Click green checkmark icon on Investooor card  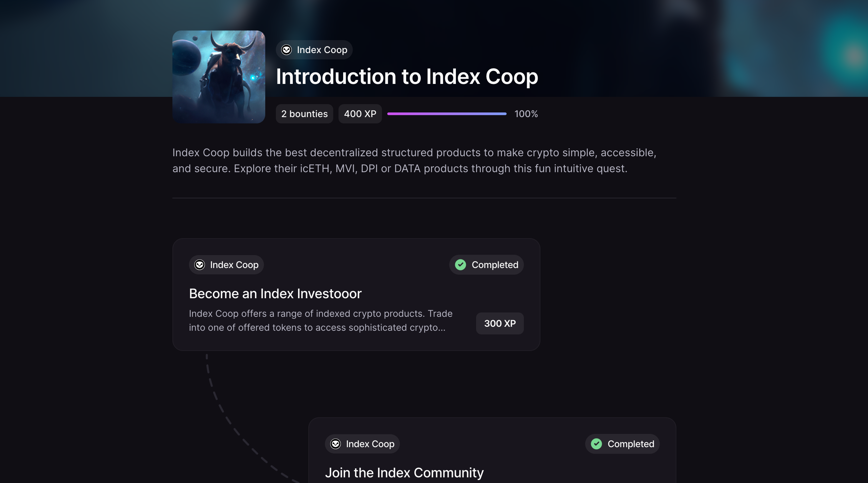coord(460,265)
